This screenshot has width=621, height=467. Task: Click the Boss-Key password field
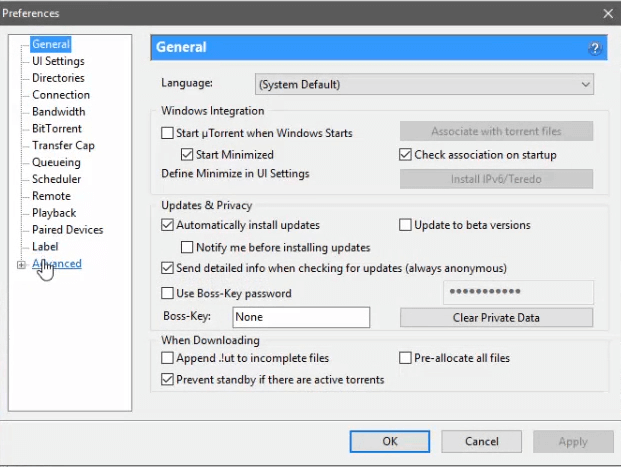518,292
